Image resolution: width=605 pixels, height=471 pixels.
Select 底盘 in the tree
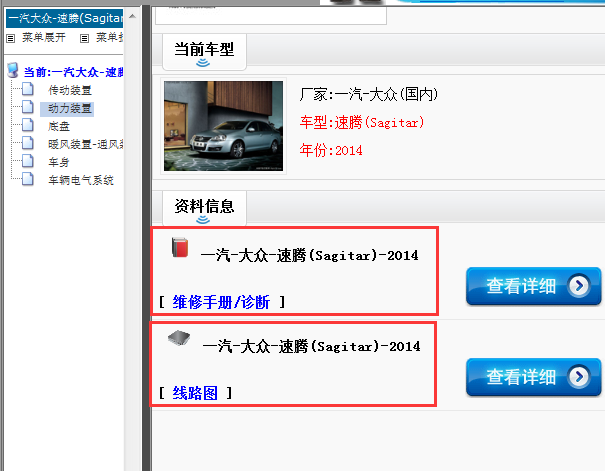tap(59, 126)
